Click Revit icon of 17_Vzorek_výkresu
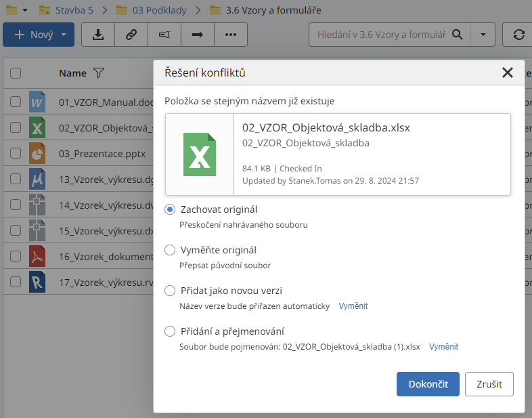 pos(37,283)
